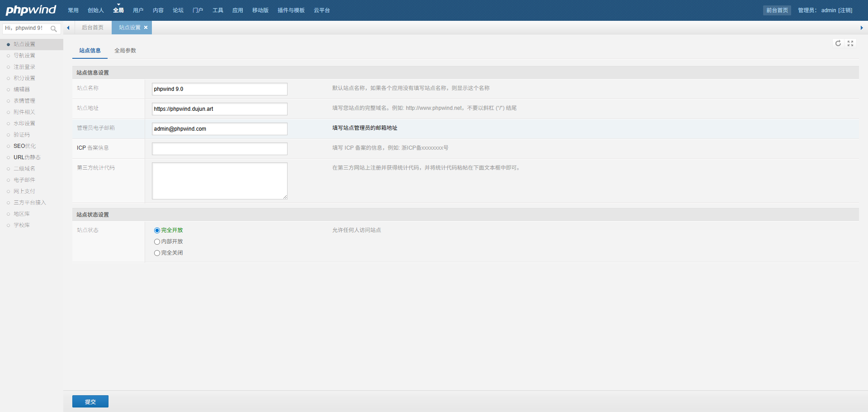Viewport: 868px width, 412px height.
Task: Select the 完全开放 radio button
Action: pyautogui.click(x=157, y=231)
